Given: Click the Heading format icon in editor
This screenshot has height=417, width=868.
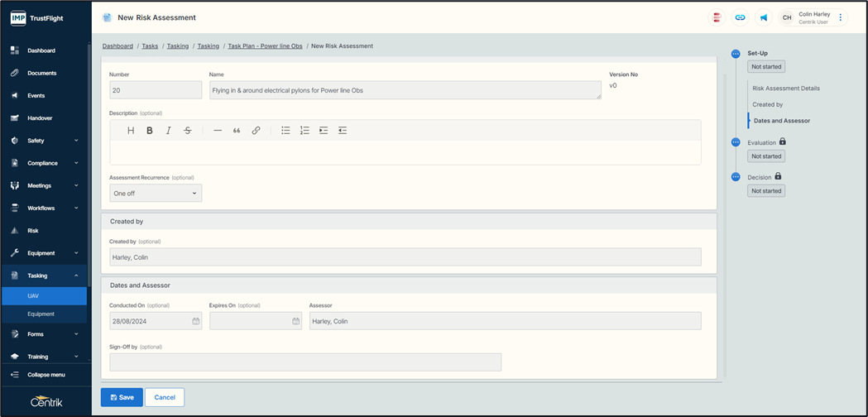Looking at the screenshot, I should (x=131, y=131).
